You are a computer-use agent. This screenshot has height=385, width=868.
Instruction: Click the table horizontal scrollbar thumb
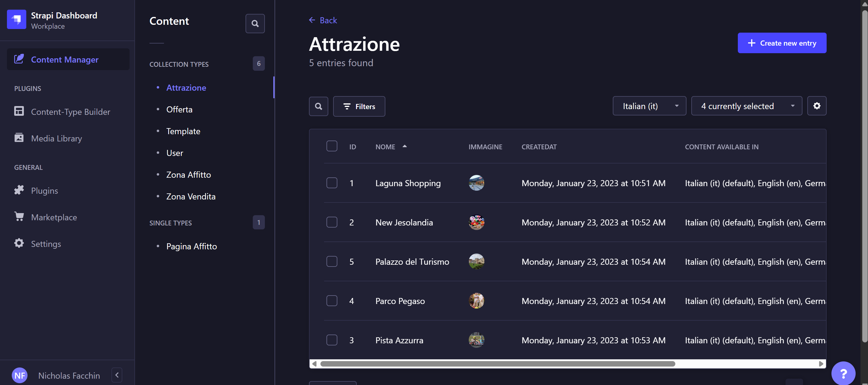pos(497,364)
